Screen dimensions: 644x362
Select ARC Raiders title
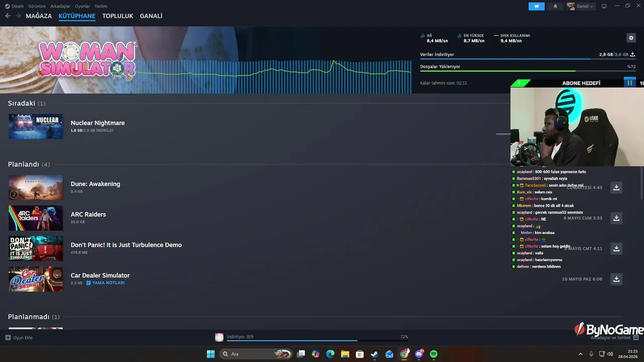pyautogui.click(x=88, y=215)
